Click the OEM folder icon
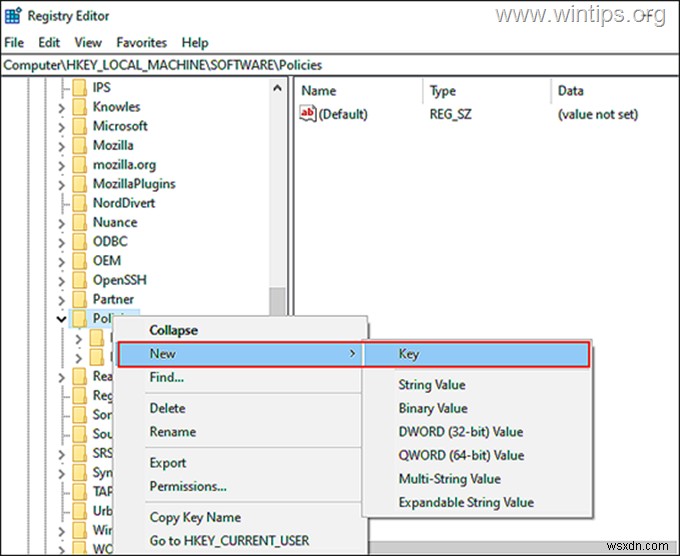This screenshot has height=556, width=680. [80, 261]
